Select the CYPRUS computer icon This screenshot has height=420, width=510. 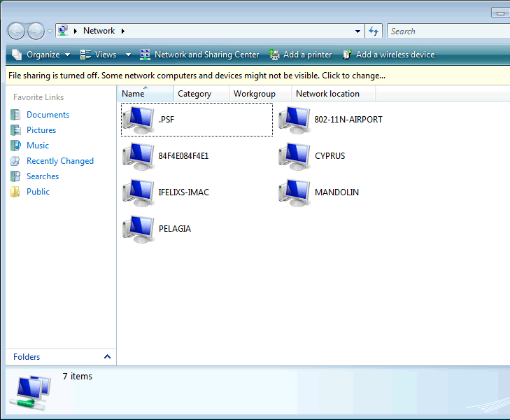pyautogui.click(x=295, y=156)
